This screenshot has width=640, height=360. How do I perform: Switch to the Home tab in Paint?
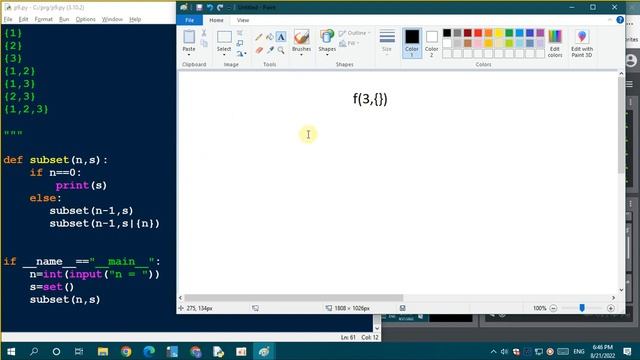tap(216, 20)
